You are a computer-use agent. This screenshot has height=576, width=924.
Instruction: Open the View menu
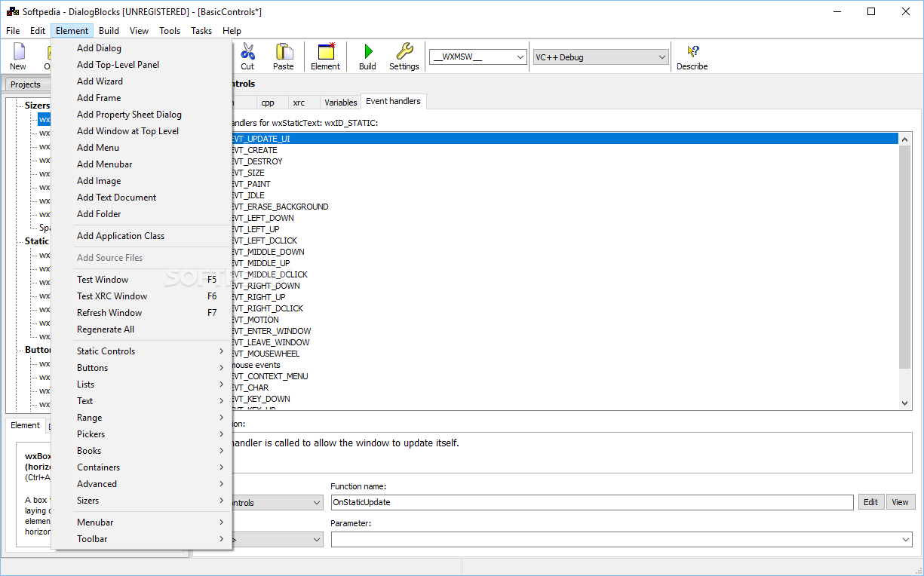139,31
